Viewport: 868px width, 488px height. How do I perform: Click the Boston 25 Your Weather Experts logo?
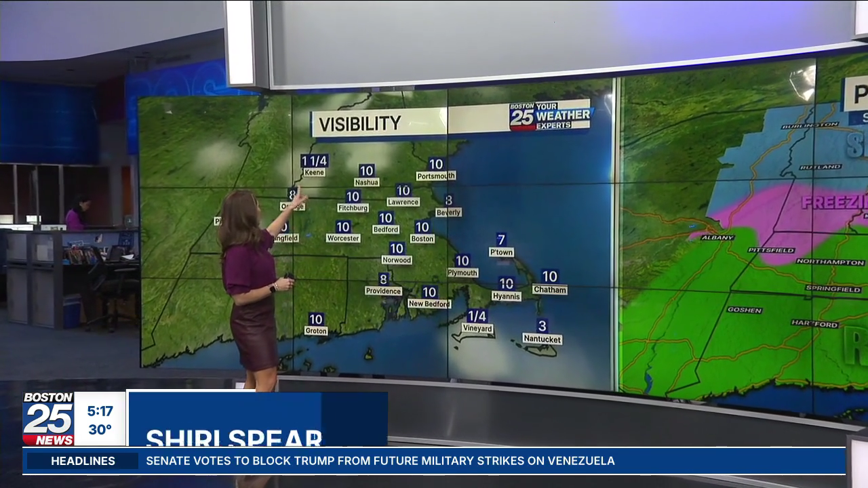[550, 116]
